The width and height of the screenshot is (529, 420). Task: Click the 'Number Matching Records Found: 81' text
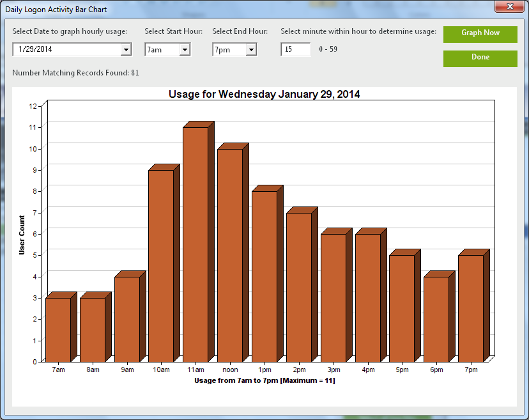(x=75, y=73)
